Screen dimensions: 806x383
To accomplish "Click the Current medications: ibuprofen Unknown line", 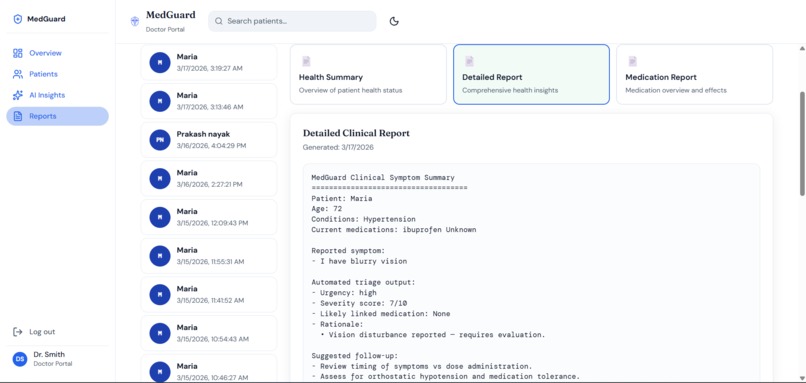I will [394, 230].
